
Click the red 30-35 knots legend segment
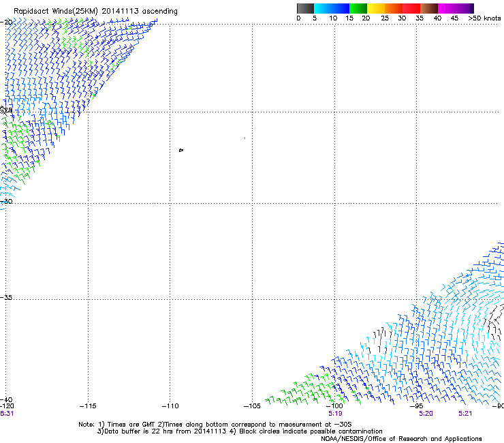411,8
